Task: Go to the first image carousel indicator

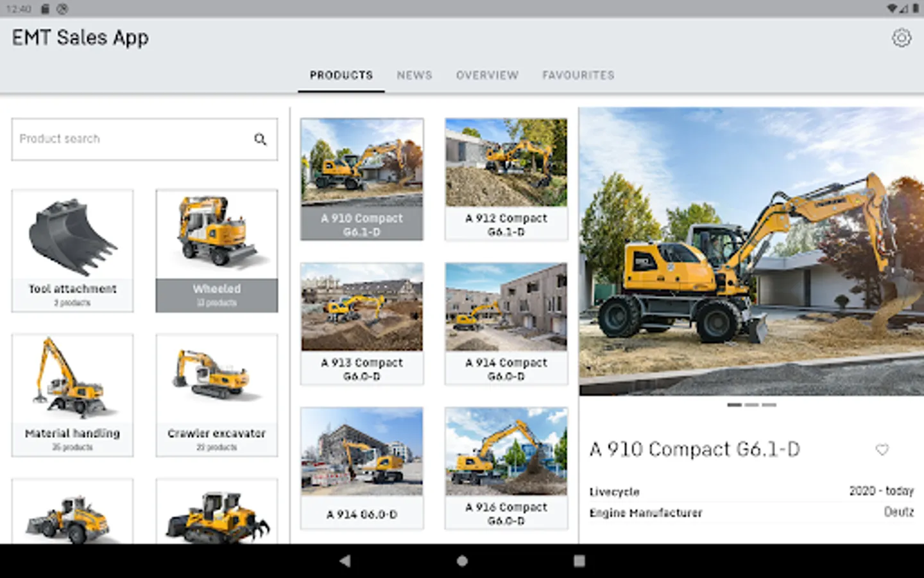Action: [x=735, y=405]
